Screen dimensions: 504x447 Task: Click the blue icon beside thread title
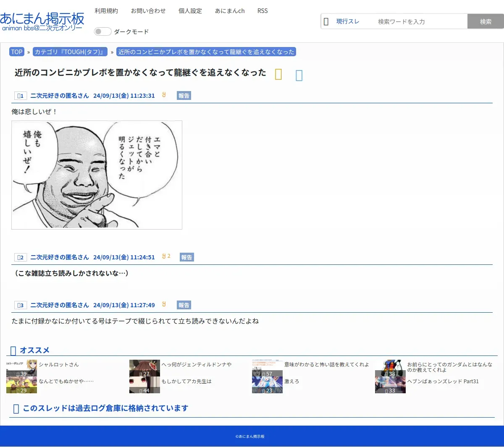299,75
